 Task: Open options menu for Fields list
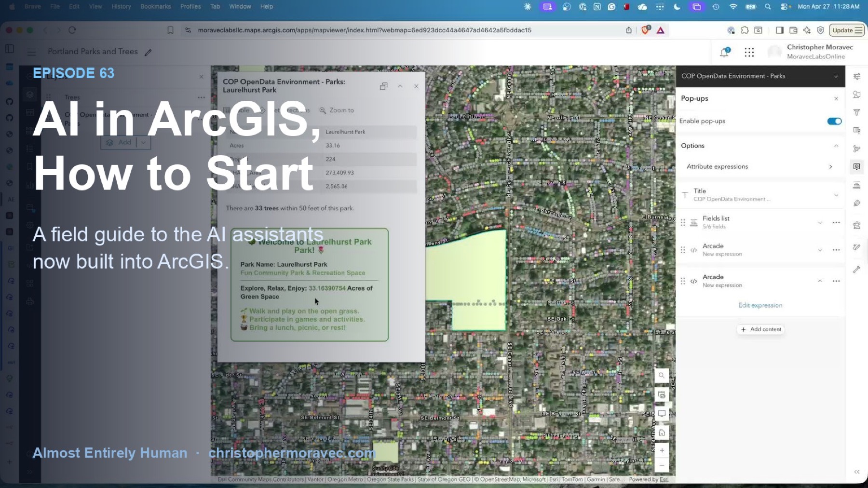(x=836, y=222)
